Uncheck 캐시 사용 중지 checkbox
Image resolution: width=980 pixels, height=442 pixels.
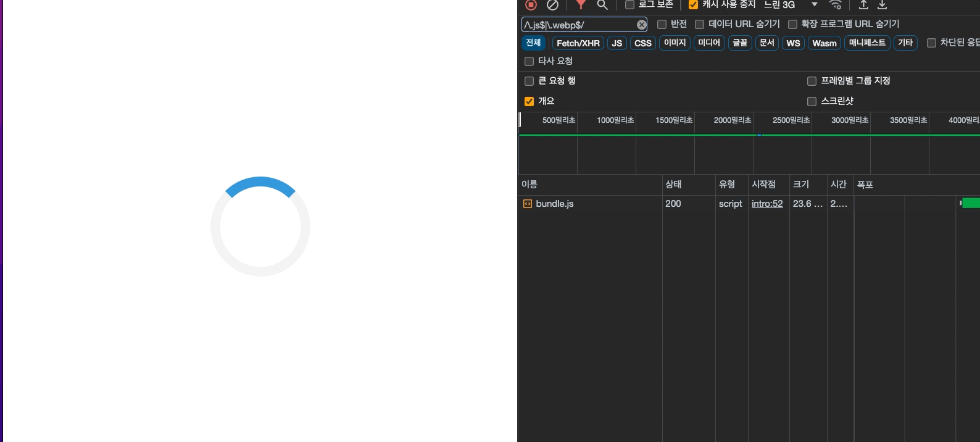pyautogui.click(x=693, y=5)
